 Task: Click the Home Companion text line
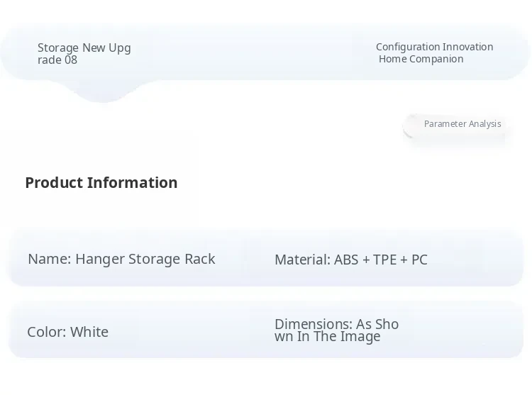421,59
